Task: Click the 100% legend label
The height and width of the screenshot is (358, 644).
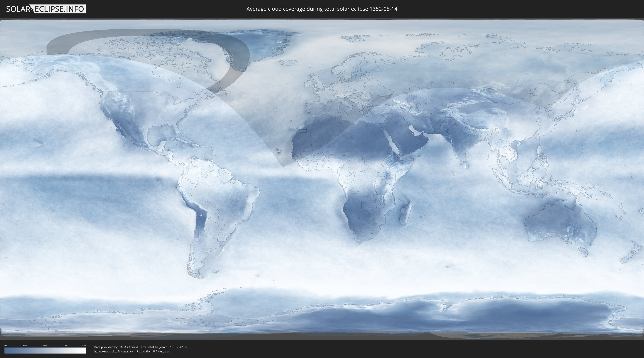Action: tap(83, 345)
